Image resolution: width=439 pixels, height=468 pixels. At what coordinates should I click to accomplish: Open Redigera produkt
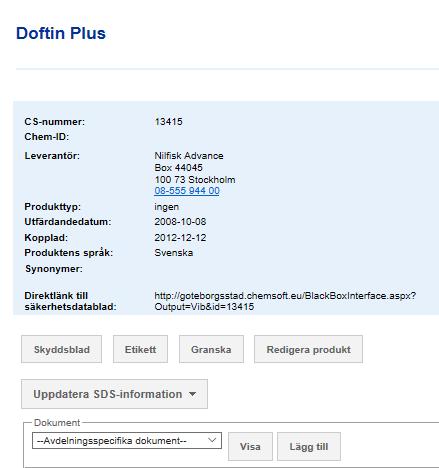point(308,349)
